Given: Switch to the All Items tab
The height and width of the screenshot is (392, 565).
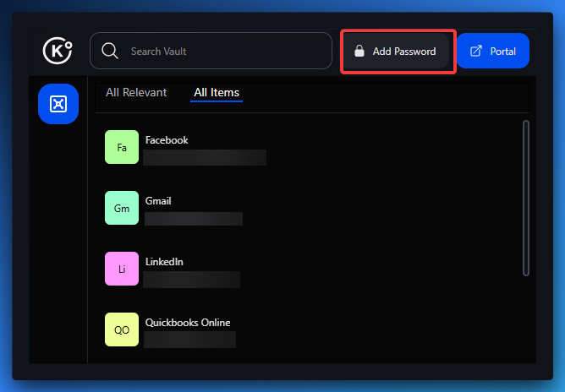Looking at the screenshot, I should [x=217, y=93].
